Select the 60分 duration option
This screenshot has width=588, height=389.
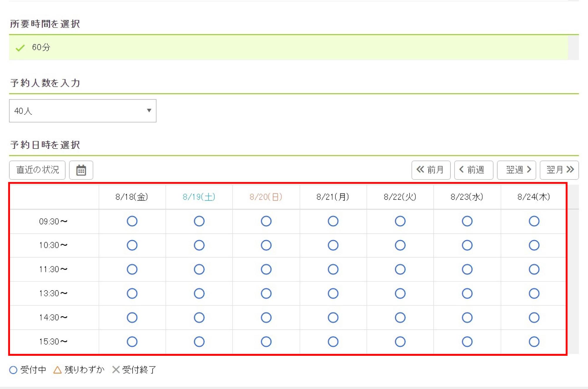pos(288,47)
